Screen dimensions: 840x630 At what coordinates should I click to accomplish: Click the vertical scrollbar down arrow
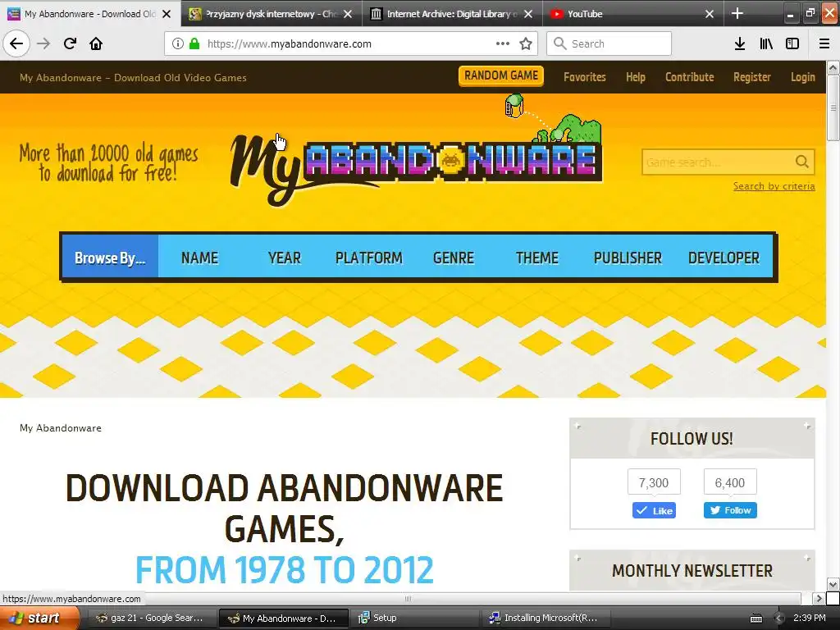click(x=833, y=584)
